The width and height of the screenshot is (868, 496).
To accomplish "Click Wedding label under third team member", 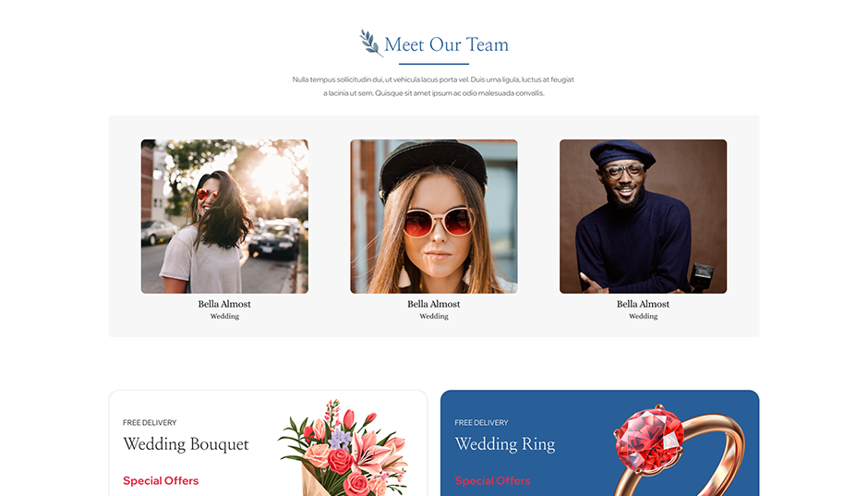I will (644, 316).
